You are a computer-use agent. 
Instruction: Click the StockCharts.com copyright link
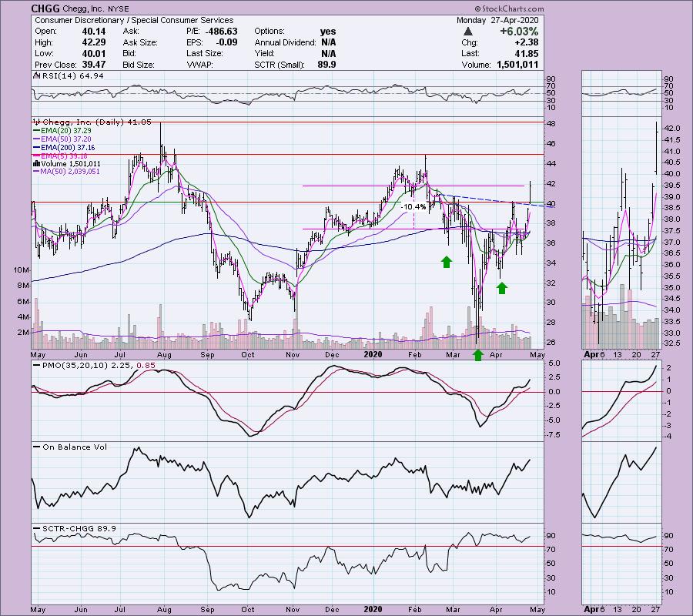point(510,8)
